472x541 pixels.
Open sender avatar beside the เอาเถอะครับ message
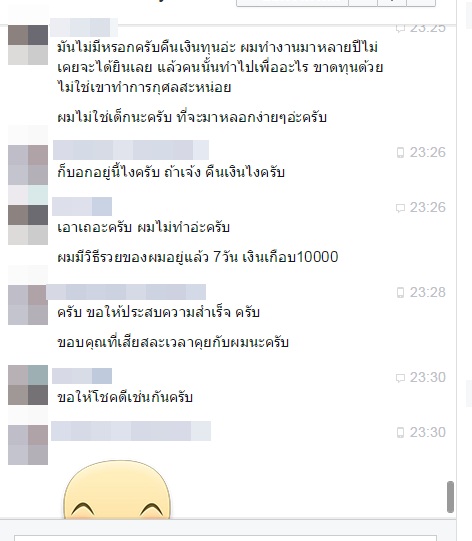coord(28,225)
